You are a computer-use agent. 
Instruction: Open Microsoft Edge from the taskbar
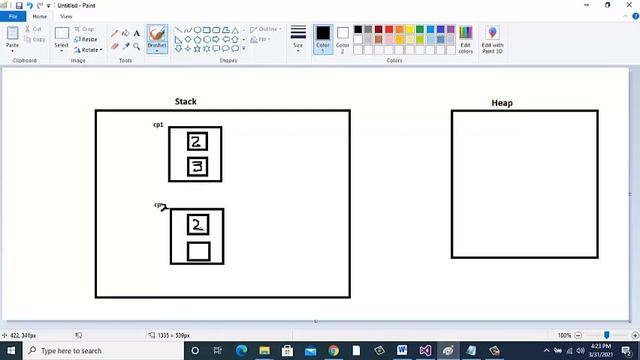click(241, 351)
